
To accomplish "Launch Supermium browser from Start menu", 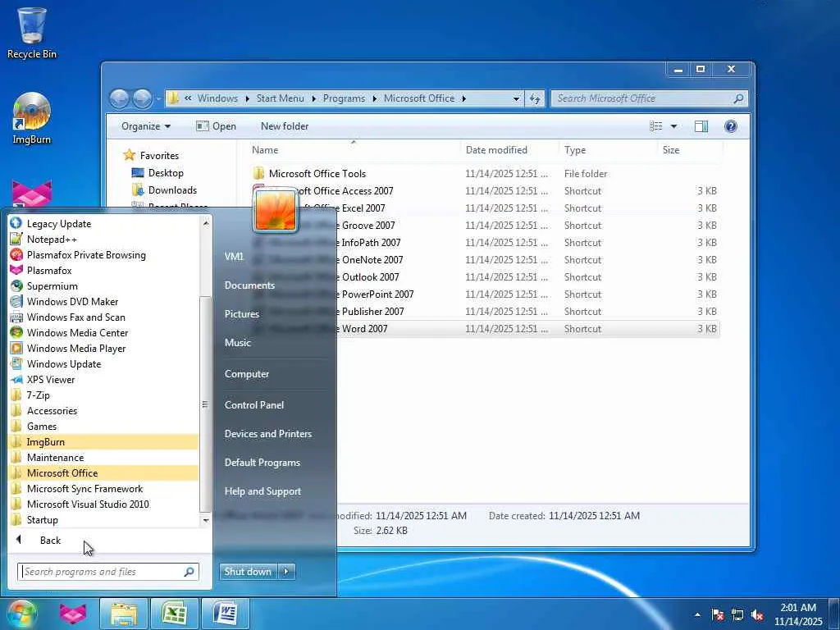I will [51, 286].
